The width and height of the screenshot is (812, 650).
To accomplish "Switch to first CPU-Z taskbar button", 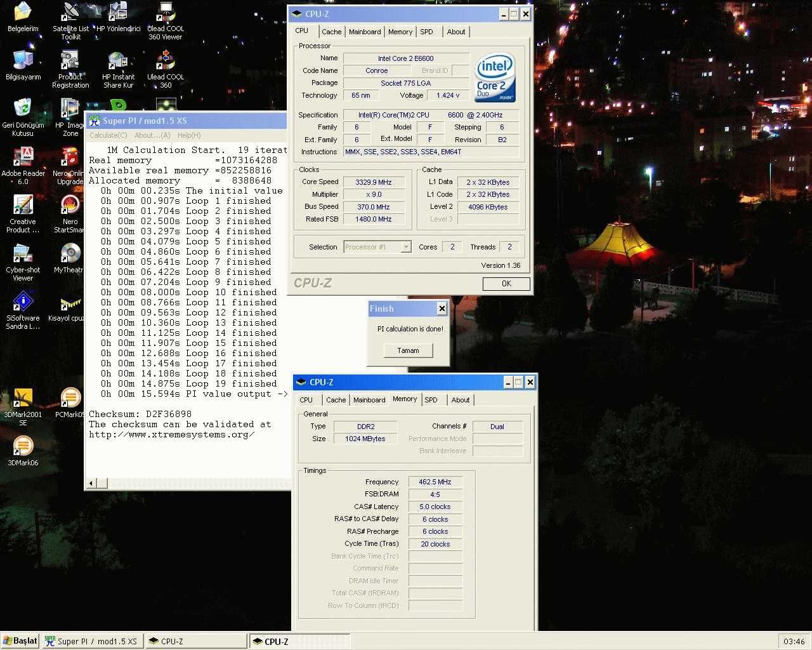I will pos(196,641).
